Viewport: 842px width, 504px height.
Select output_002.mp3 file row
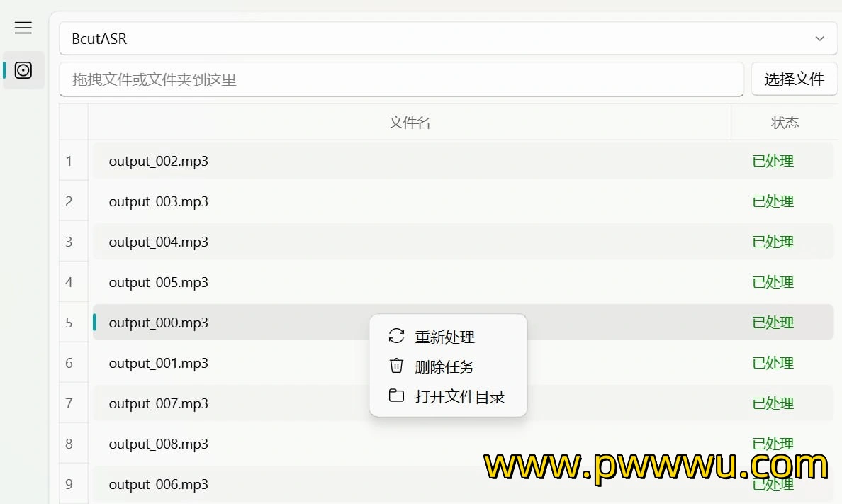point(463,161)
